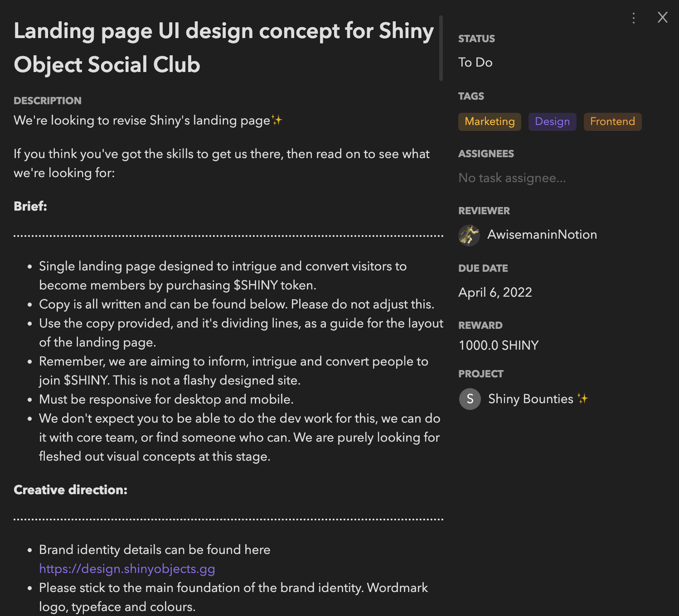Close the task detail panel
The width and height of the screenshot is (679, 616).
663,17
